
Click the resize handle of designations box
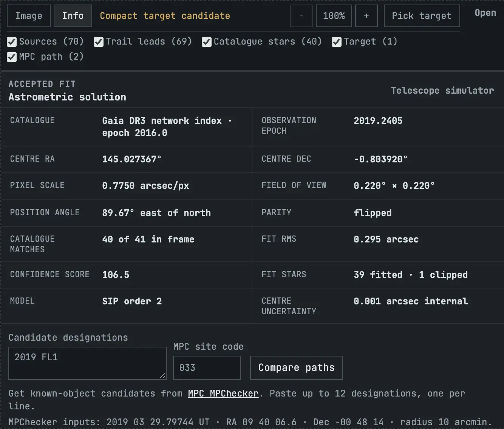[162, 375]
